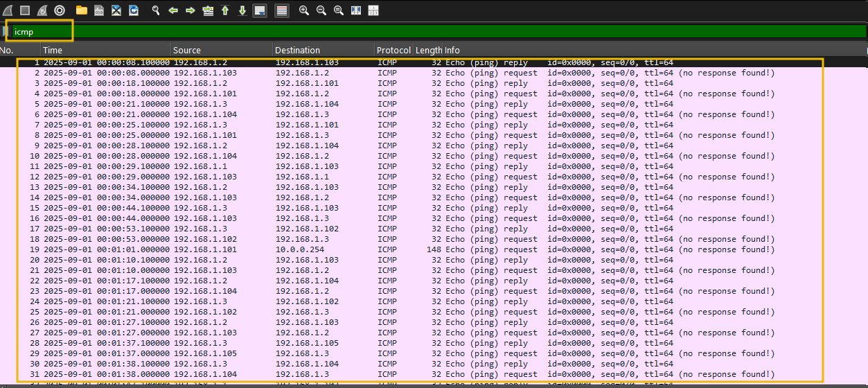Select packet 8 at 00:00:25.000000
Screen dimensions: 868x388
click(x=434, y=135)
